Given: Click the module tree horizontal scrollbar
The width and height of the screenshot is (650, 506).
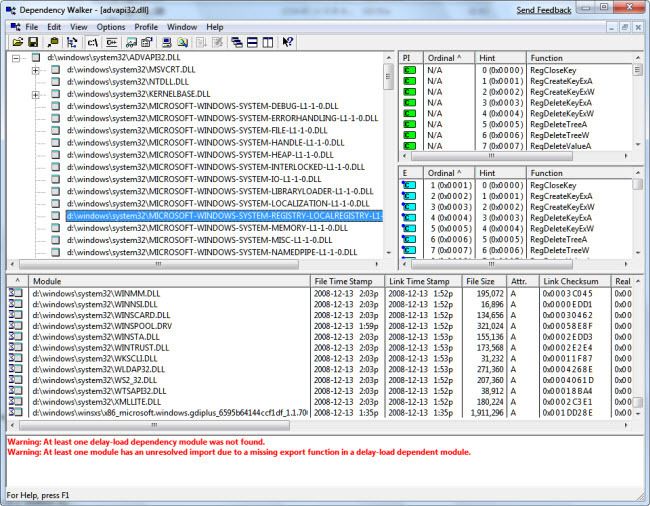Looking at the screenshot, I should 194,264.
